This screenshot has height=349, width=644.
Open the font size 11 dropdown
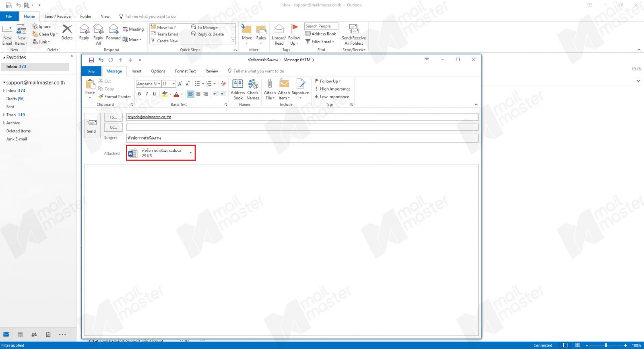point(173,84)
